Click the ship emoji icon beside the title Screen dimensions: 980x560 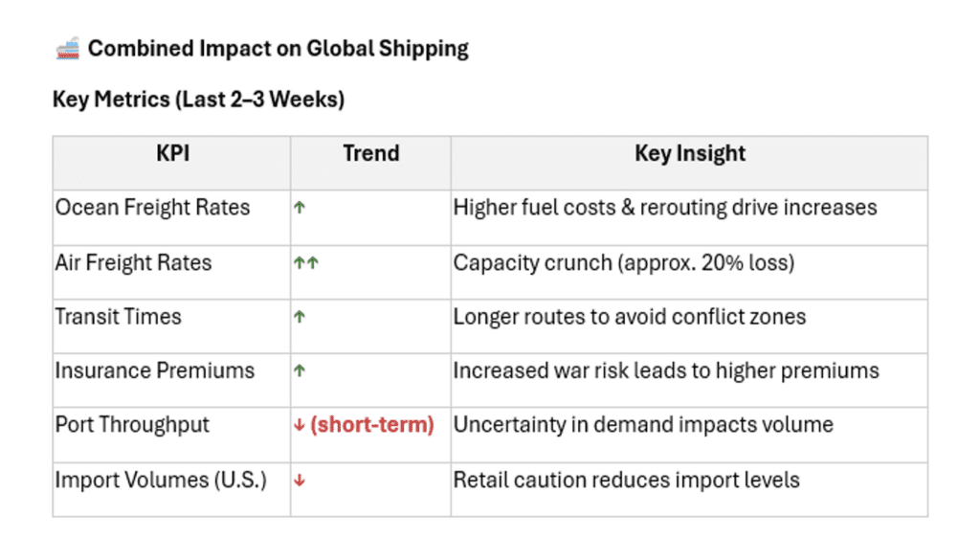click(x=67, y=50)
